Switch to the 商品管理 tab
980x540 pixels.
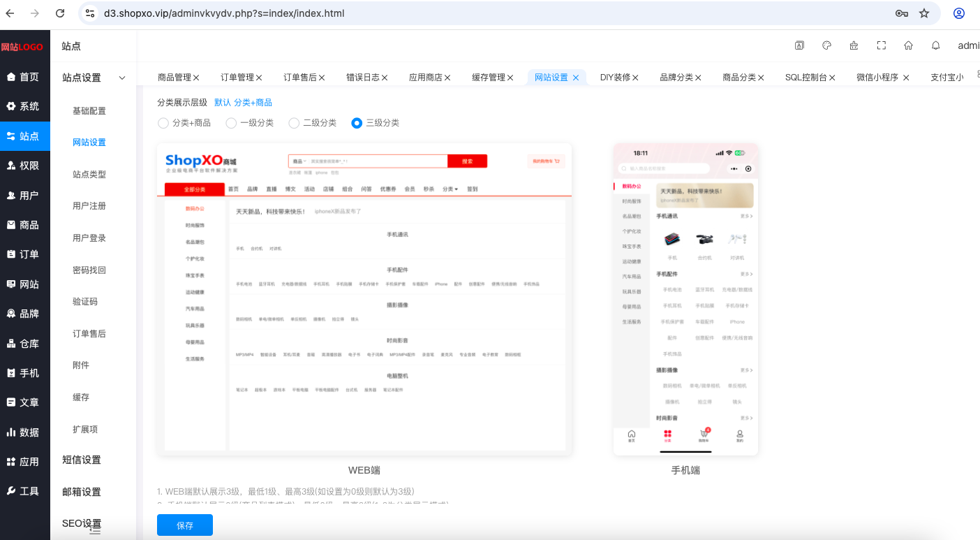(175, 78)
